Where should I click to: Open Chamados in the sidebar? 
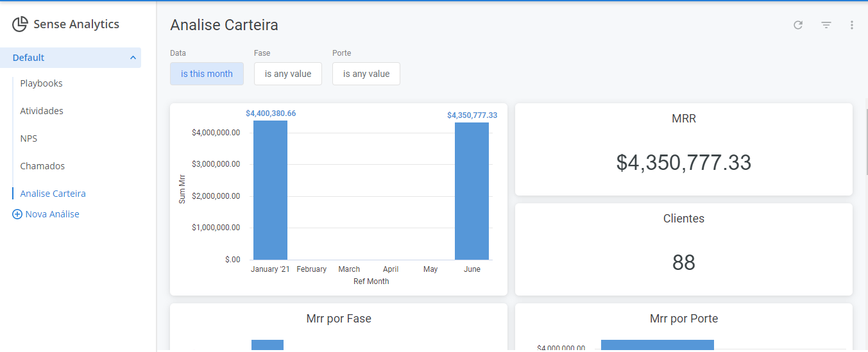pos(42,166)
